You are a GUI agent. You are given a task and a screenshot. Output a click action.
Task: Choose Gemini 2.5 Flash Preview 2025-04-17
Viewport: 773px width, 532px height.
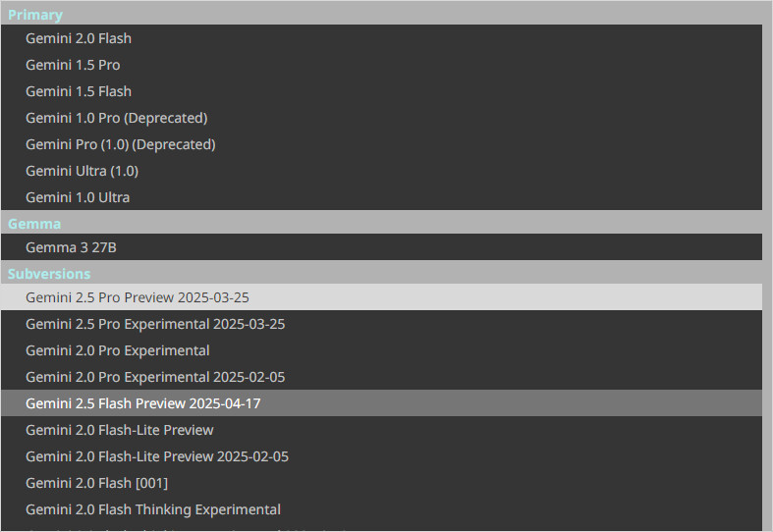coord(142,403)
